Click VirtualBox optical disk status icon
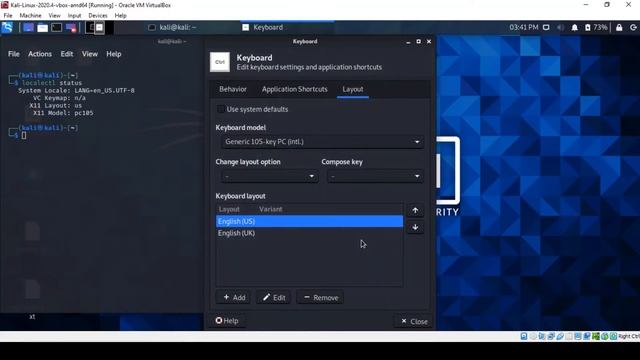Viewport: 640px width, 360px height. coord(533,336)
